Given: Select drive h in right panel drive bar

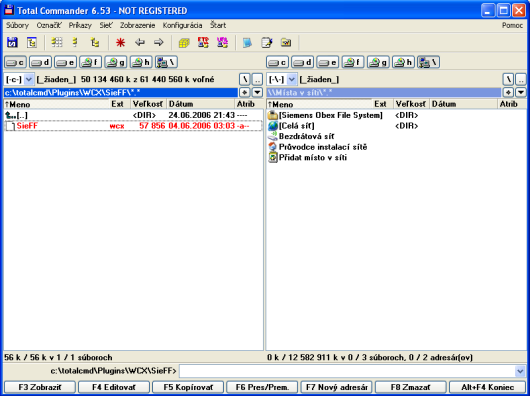Looking at the screenshot, I should point(403,62).
